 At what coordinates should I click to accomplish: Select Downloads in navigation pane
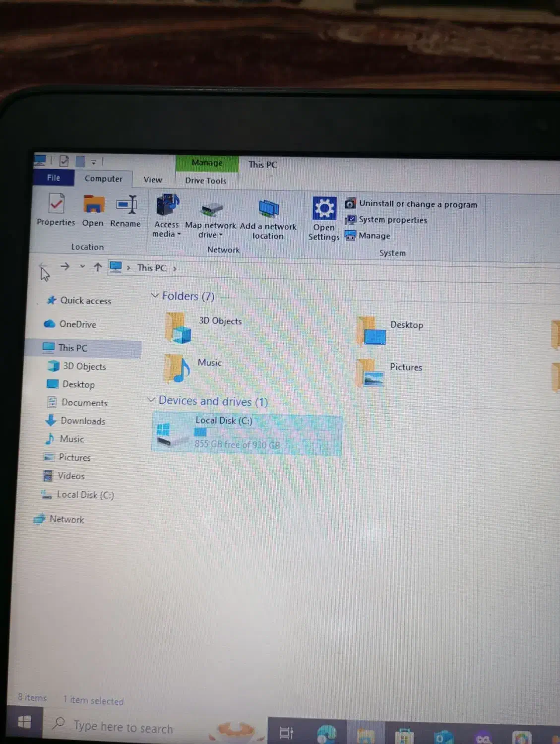click(x=75, y=421)
